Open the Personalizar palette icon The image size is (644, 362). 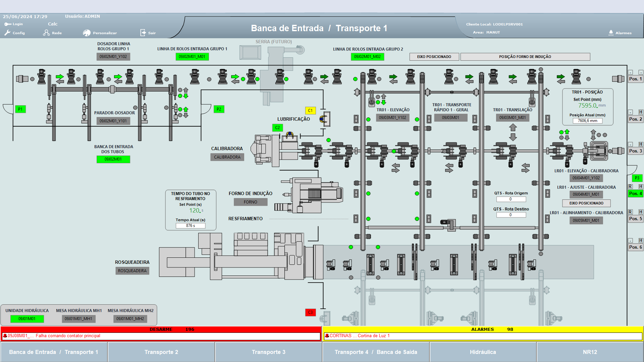coord(87,33)
